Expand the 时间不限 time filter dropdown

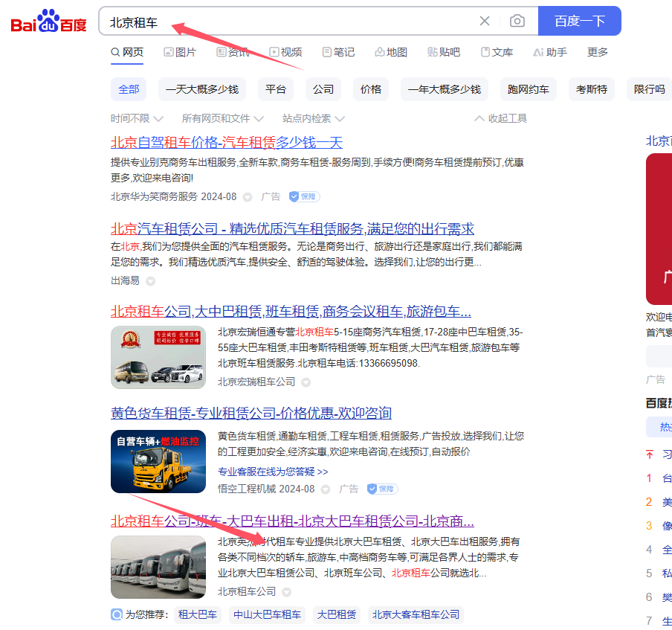click(137, 118)
